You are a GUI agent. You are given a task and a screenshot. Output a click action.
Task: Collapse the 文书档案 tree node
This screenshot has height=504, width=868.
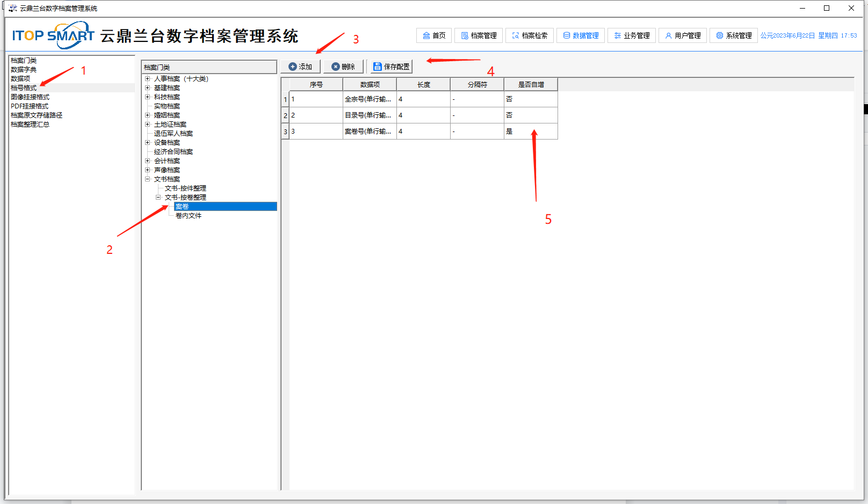coord(147,179)
